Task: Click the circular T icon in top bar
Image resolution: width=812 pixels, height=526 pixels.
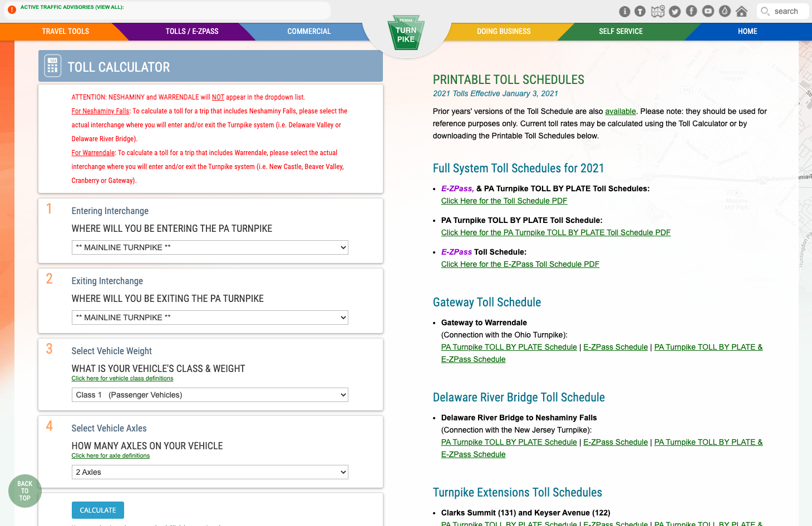Action: 640,11
